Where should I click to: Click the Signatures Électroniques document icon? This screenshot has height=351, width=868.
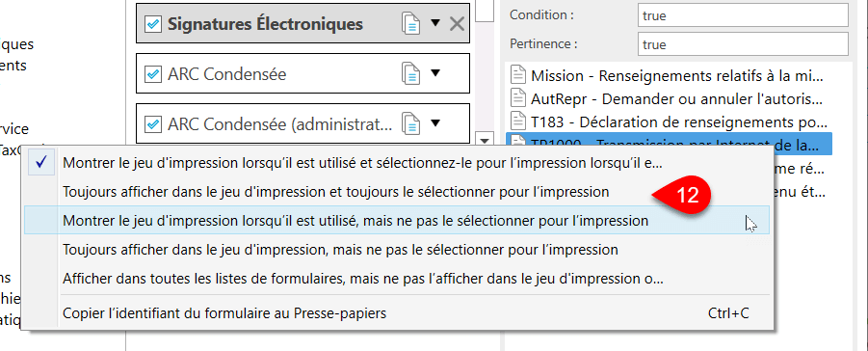pos(410,24)
